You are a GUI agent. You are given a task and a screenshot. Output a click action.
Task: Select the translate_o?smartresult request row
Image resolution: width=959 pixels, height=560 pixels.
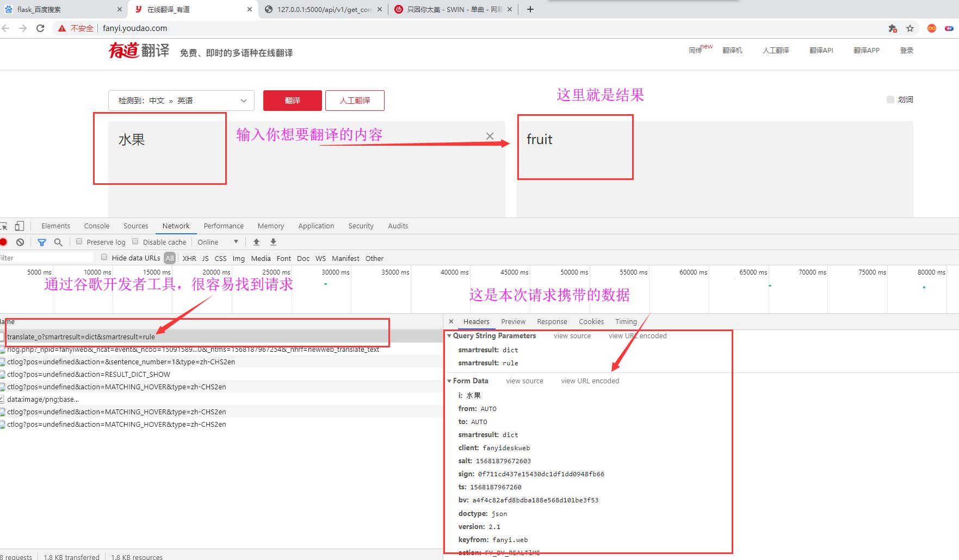point(221,337)
